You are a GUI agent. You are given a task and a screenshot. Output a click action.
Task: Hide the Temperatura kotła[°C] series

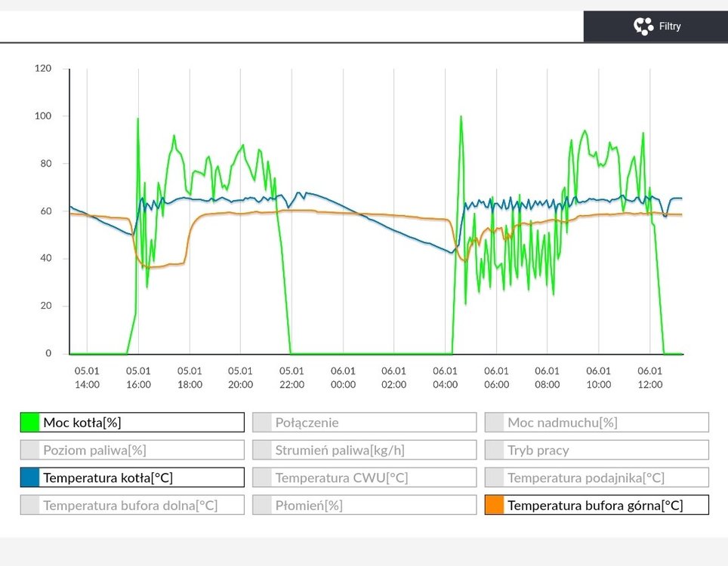(x=132, y=478)
